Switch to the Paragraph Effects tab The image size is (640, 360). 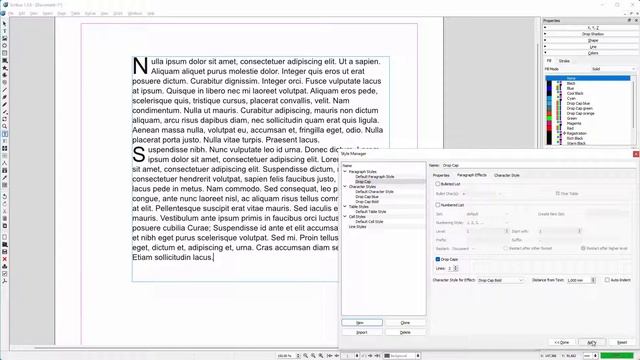click(472, 175)
